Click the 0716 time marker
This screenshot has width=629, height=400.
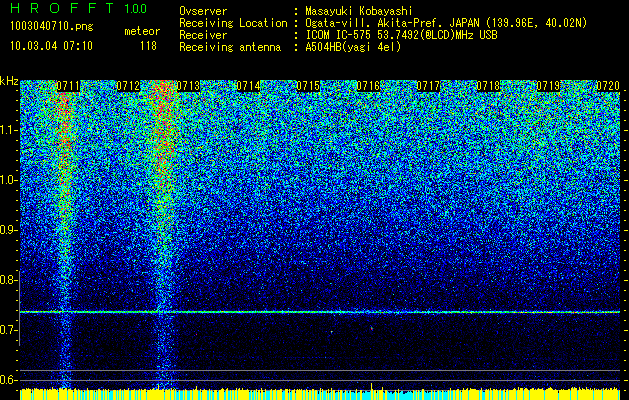click(368, 86)
